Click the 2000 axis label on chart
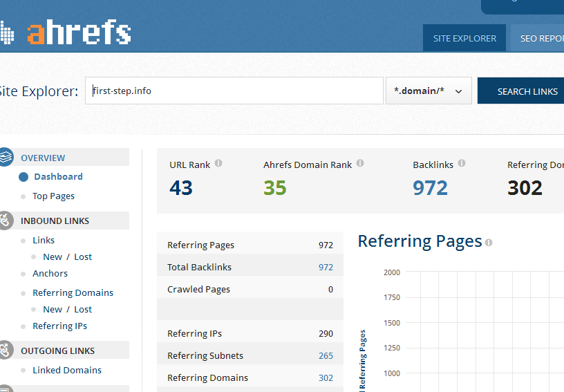The height and width of the screenshot is (392, 564). [x=392, y=272]
